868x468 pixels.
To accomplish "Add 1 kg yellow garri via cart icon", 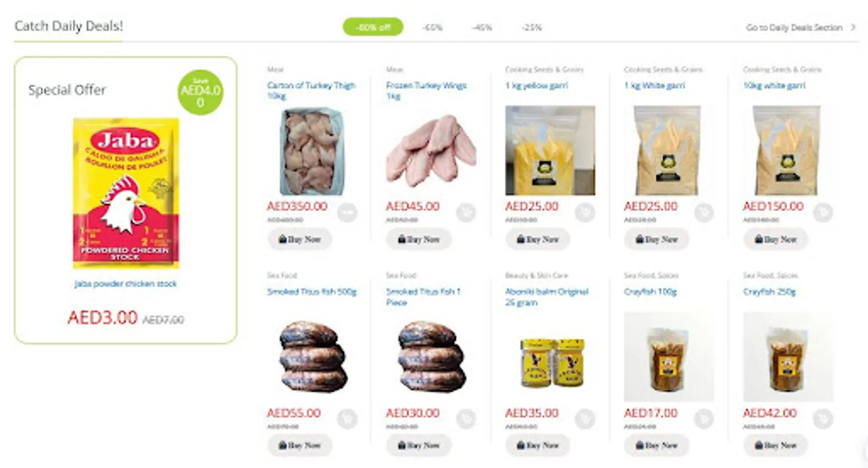I will (585, 212).
